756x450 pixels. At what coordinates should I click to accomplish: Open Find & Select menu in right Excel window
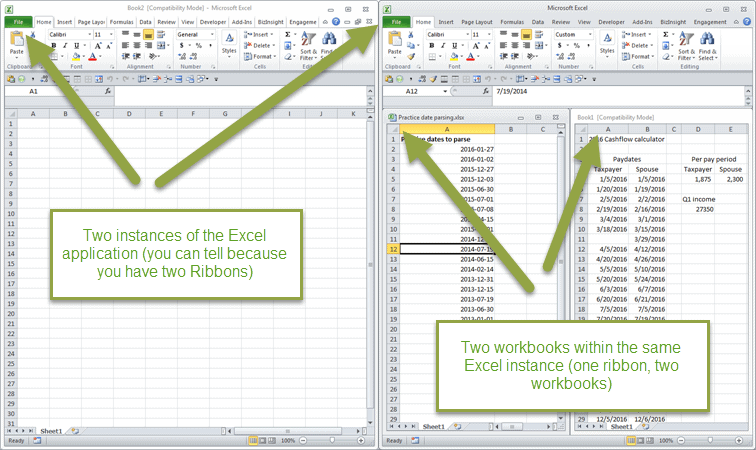tap(707, 44)
